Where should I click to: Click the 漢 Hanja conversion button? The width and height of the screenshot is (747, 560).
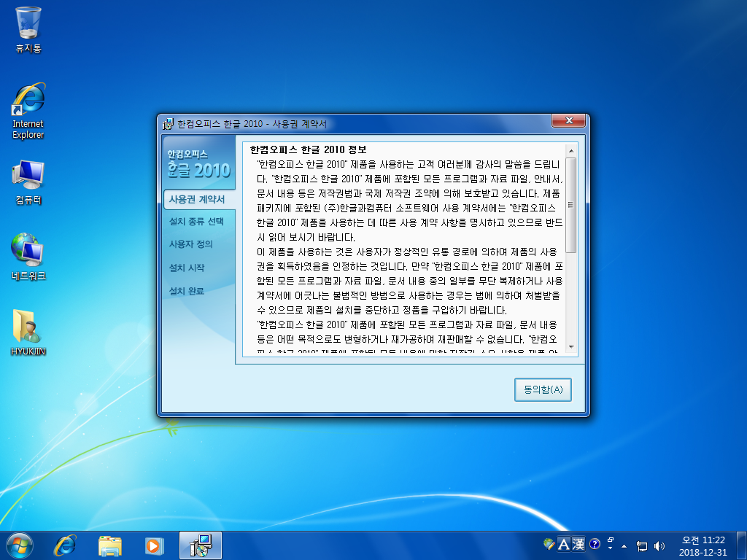578,544
